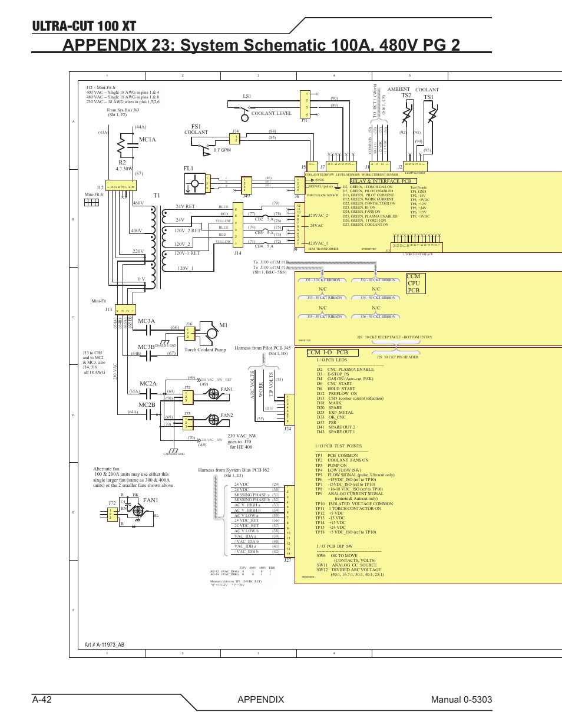Click the J13 connector block
This screenshot has width=562, height=728.
click(x=125, y=309)
